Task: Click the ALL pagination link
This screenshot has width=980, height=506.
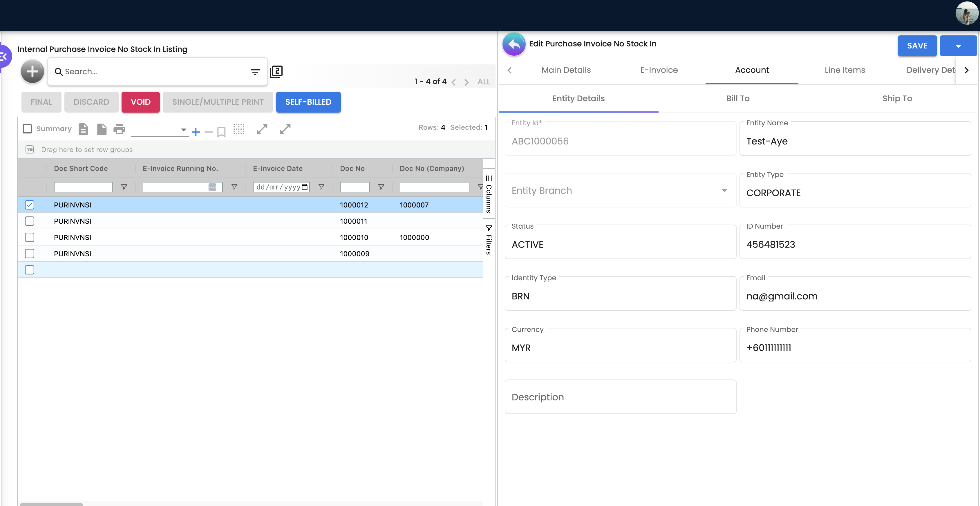Action: coord(484,82)
